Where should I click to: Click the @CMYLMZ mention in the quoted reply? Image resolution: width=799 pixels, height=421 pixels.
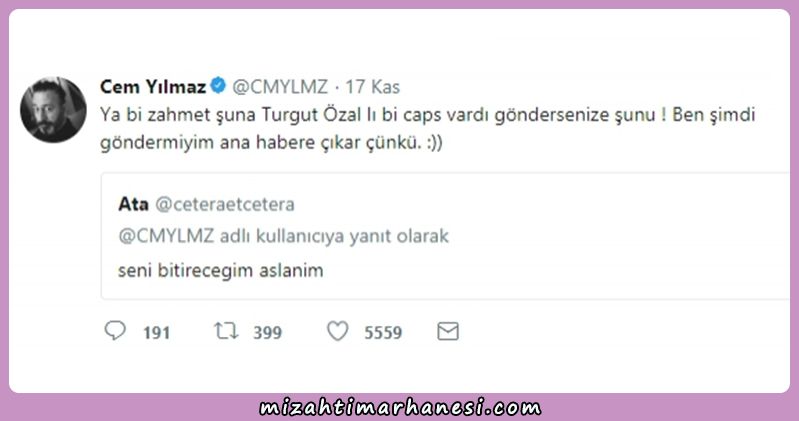(x=166, y=236)
